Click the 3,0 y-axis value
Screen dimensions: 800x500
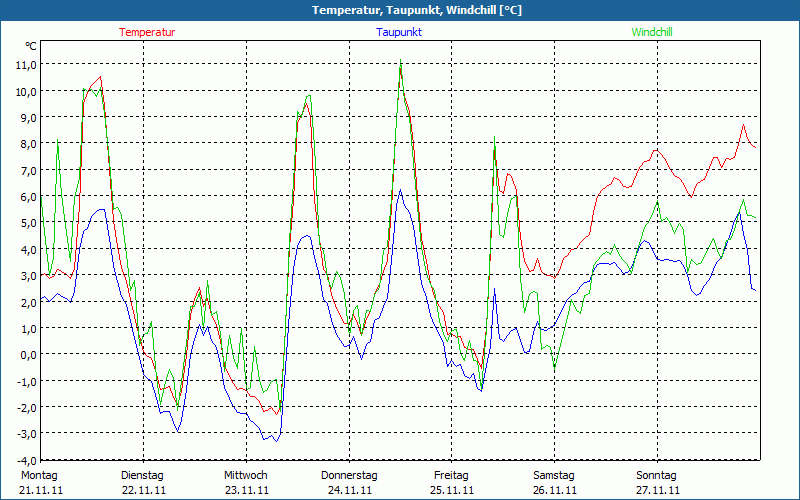29,276
